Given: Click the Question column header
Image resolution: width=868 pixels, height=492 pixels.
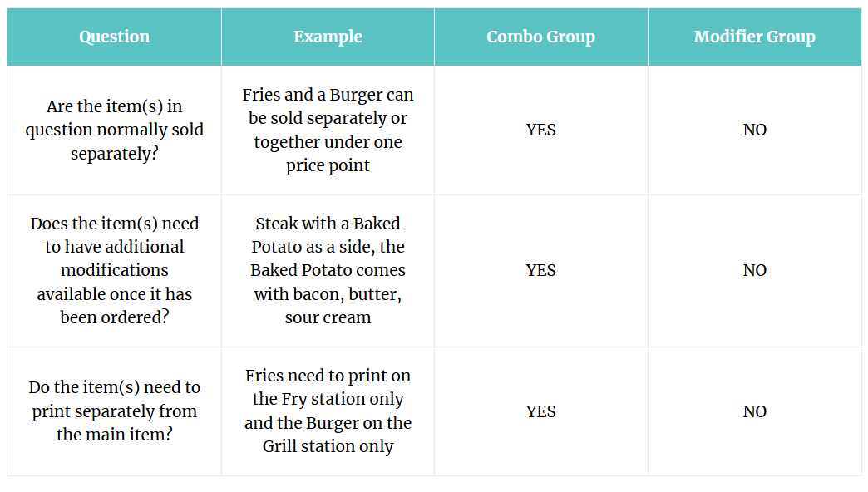Looking at the screenshot, I should click(114, 37).
